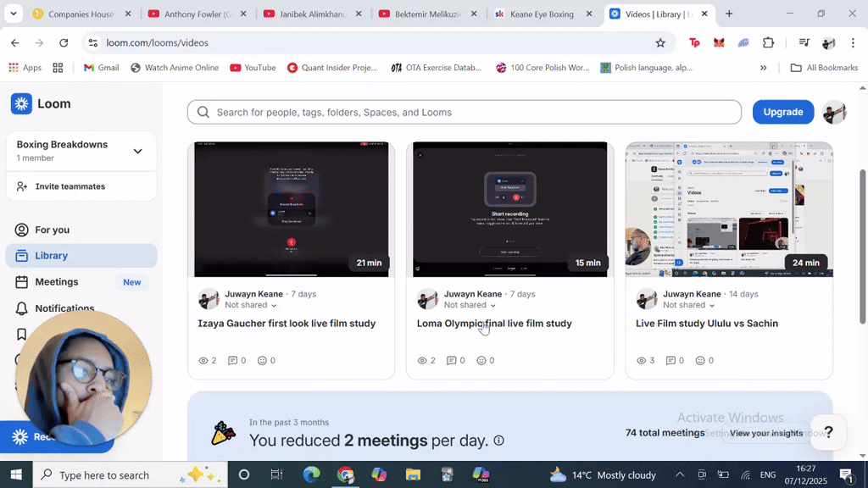Click the address bar URL
Viewport: 868px width, 488px height.
(157, 42)
